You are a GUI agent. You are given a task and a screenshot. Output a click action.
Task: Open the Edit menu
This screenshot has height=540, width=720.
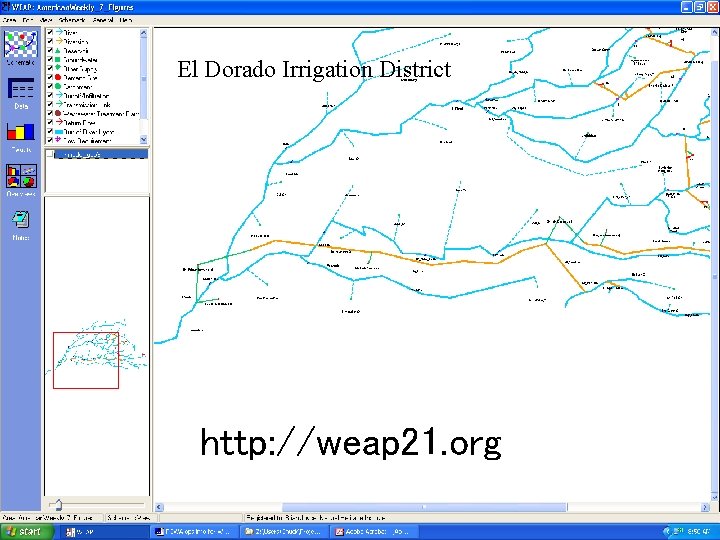pyautogui.click(x=28, y=20)
